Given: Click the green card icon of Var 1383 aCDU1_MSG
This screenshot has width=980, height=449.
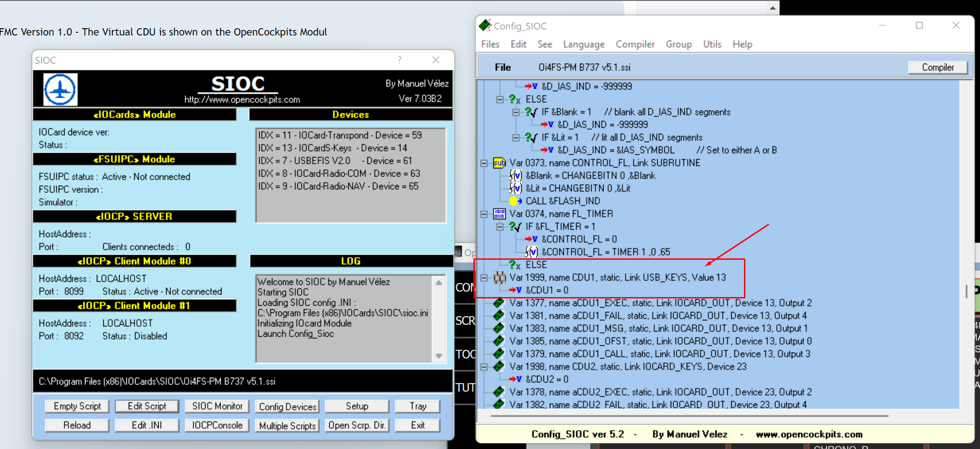Looking at the screenshot, I should (499, 328).
